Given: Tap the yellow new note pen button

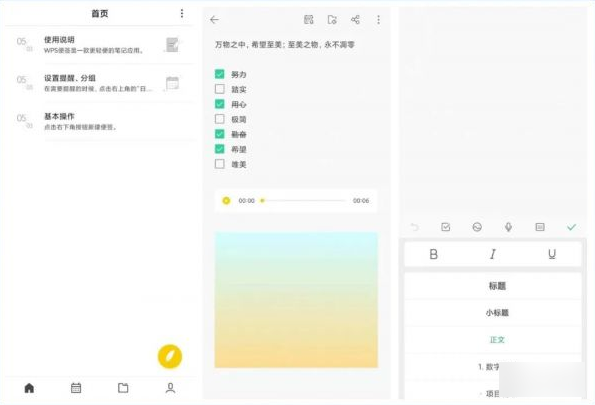Looking at the screenshot, I should point(170,356).
